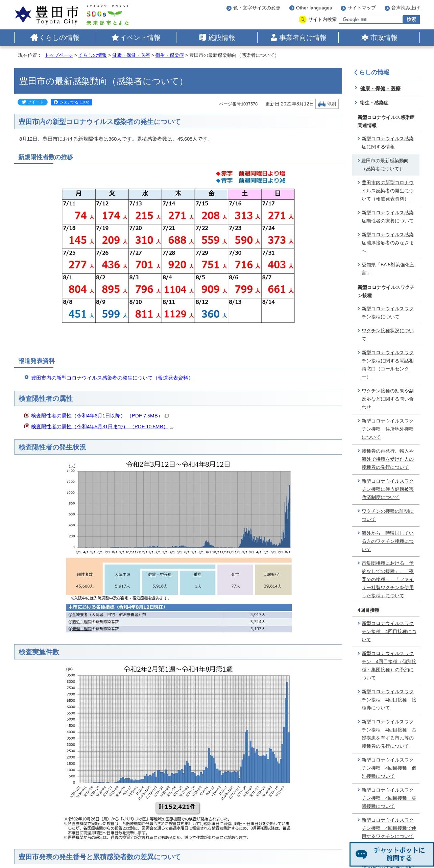434x868 pixels.
Task: Click the 印刷 print button
Action: 327,104
